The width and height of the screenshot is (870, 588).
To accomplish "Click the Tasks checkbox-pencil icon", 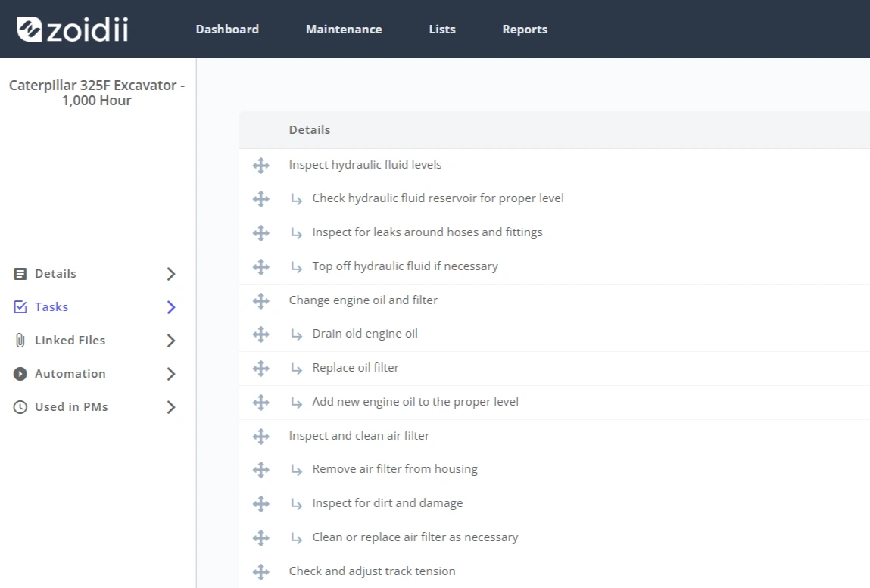I will pos(20,306).
